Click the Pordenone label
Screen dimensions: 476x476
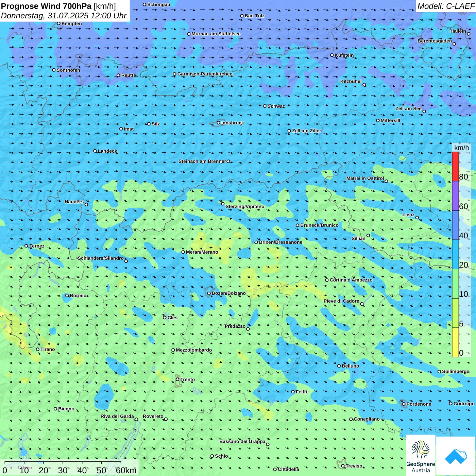[x=419, y=404]
